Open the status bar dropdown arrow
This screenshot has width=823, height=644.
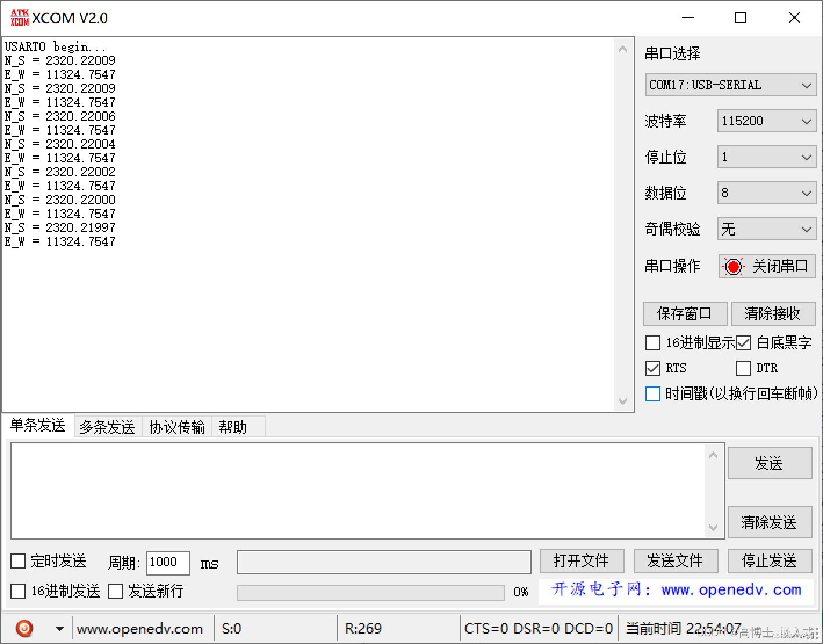[59, 628]
